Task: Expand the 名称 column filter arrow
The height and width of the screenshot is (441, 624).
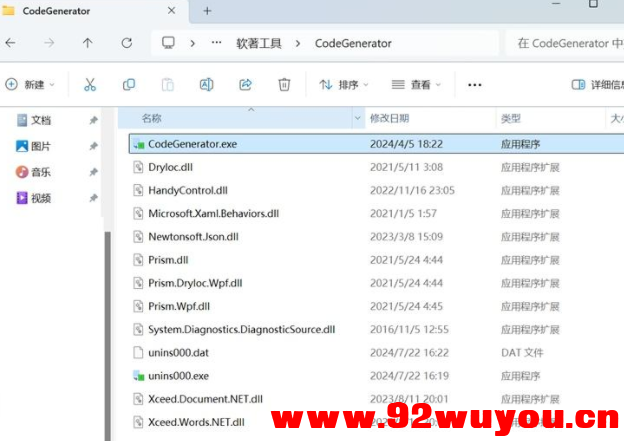Action: click(358, 119)
